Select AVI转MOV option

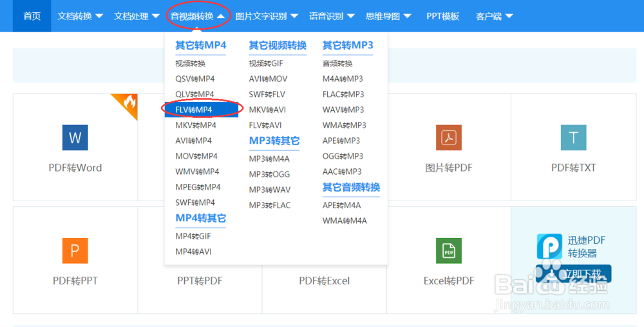[268, 79]
